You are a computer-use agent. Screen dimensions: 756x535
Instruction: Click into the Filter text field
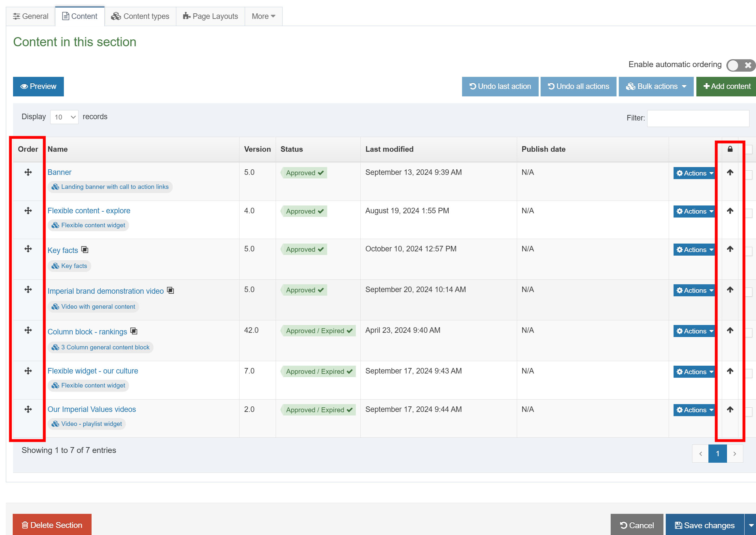(x=698, y=118)
